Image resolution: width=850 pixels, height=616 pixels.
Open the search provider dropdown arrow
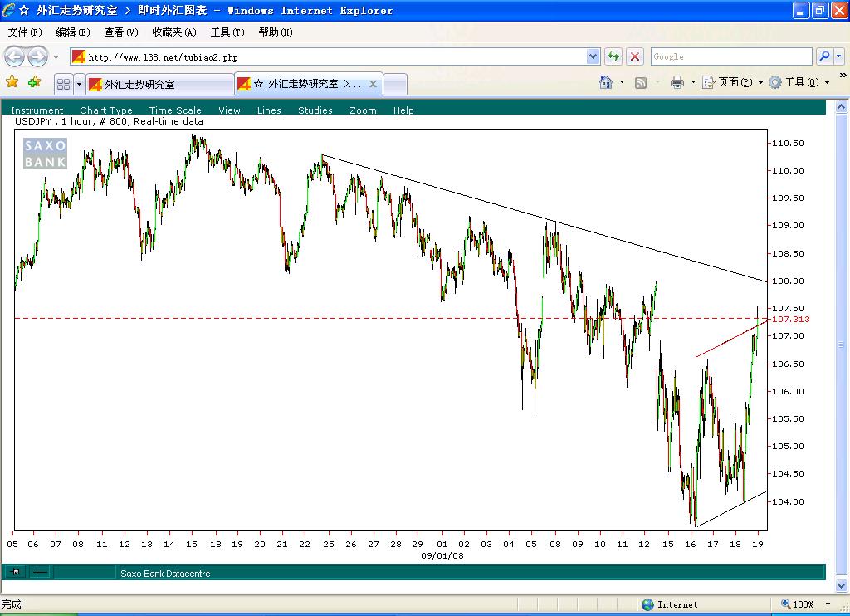click(838, 56)
